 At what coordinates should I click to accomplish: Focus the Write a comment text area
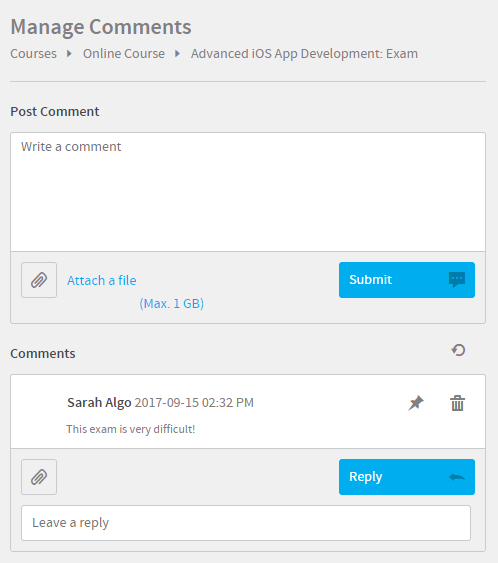pyautogui.click(x=248, y=192)
